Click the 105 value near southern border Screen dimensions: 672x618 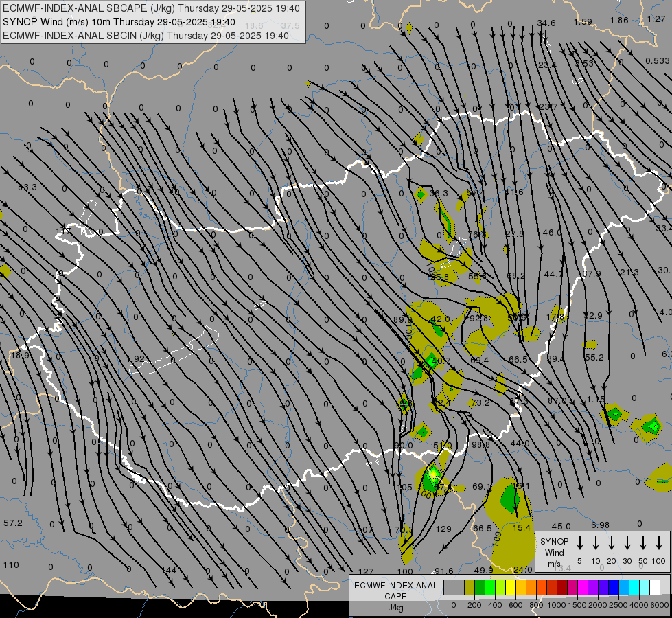(404, 488)
